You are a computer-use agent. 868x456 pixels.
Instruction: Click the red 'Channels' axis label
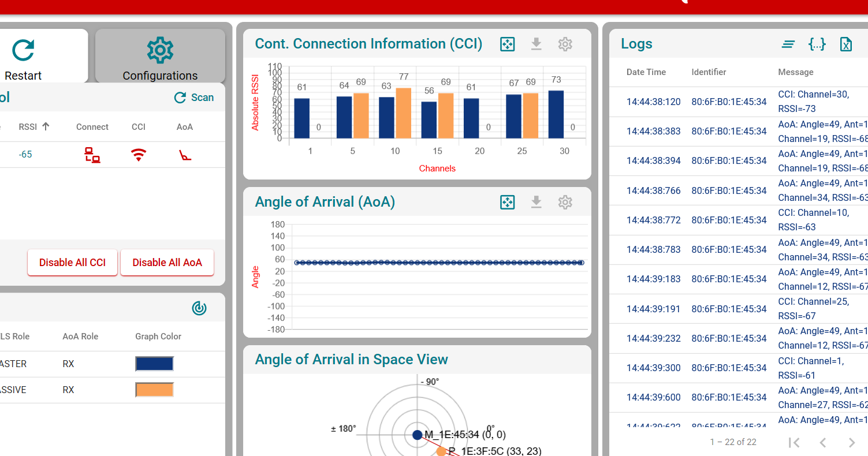[x=437, y=169]
